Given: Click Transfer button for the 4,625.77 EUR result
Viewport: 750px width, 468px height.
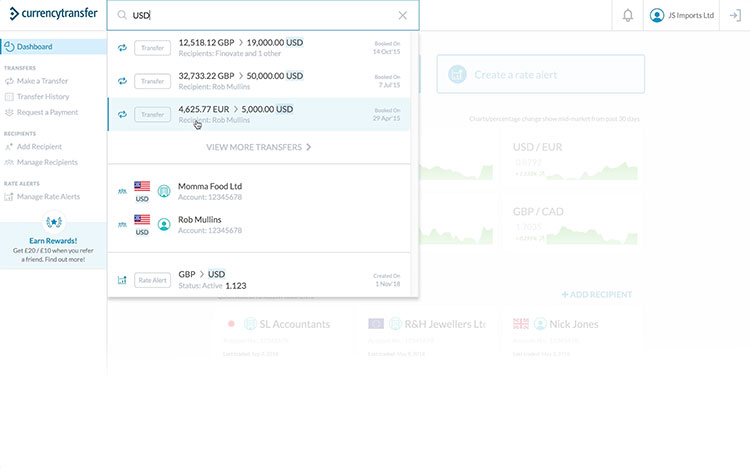Looking at the screenshot, I should tap(152, 115).
